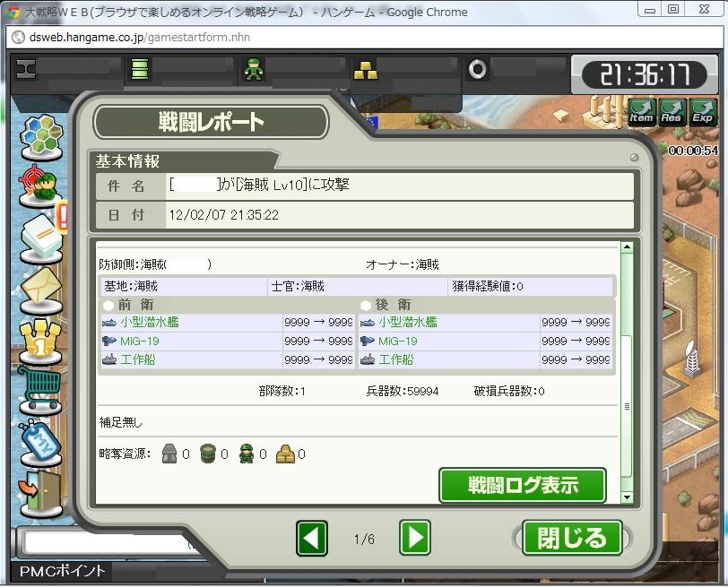Image resolution: width=728 pixels, height=588 pixels.
Task: Click the page indicator 1/6
Action: point(364,539)
